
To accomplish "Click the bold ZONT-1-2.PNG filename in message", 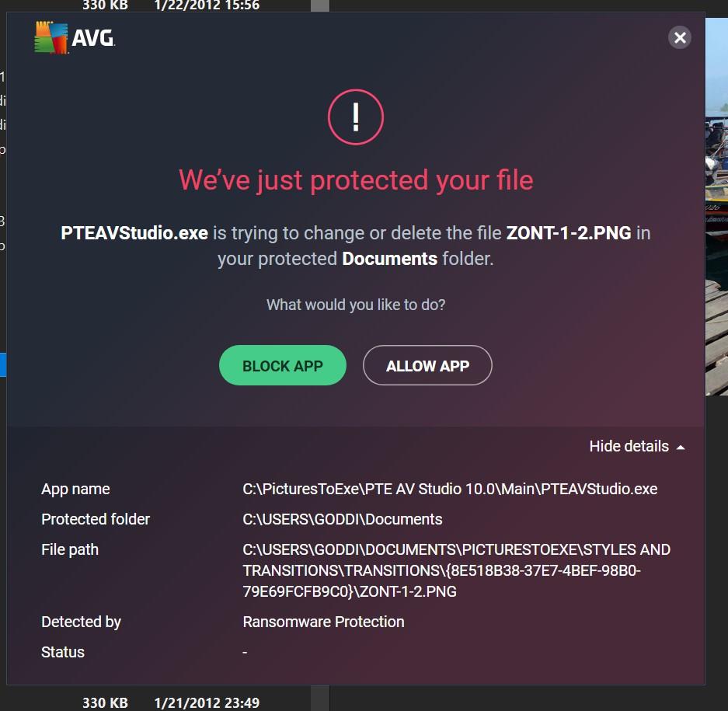I will point(569,232).
